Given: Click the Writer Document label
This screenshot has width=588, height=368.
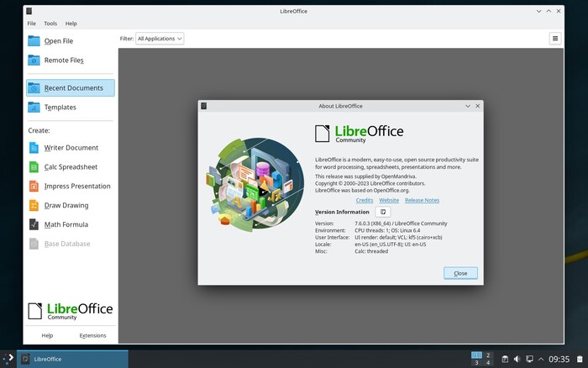Looking at the screenshot, I should [x=71, y=148].
